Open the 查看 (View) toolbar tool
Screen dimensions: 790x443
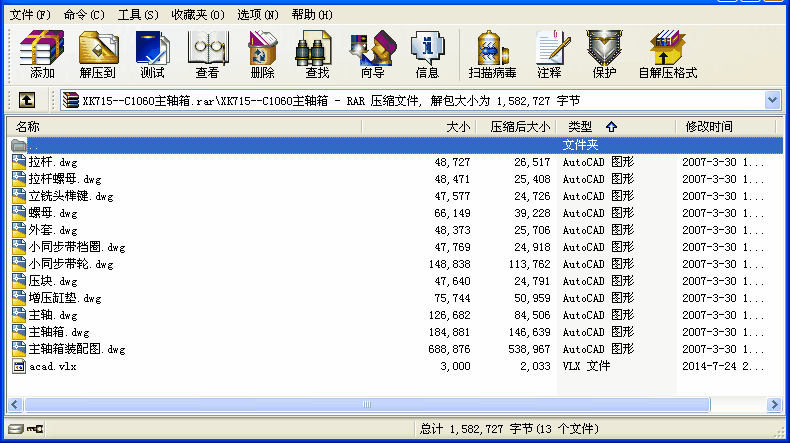coord(207,54)
